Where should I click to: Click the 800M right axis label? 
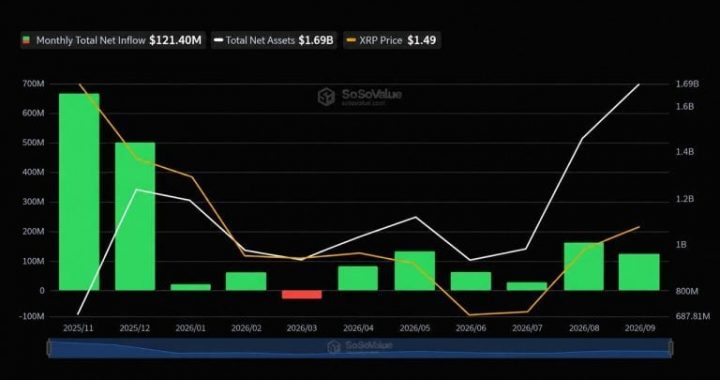[687, 291]
